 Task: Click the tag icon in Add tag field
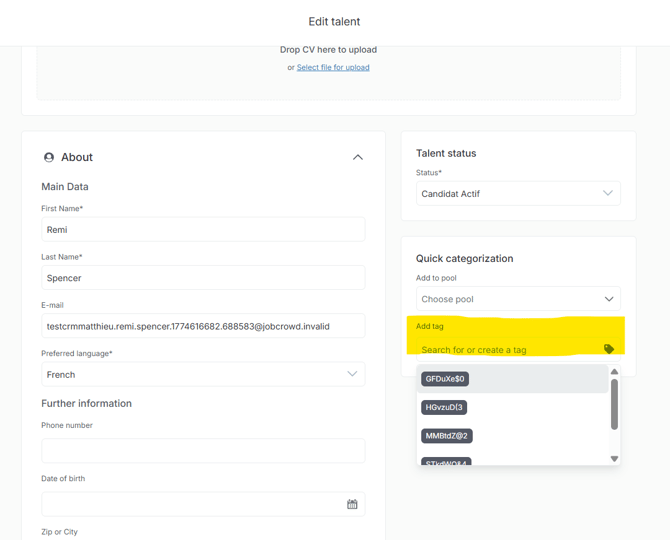coord(608,349)
